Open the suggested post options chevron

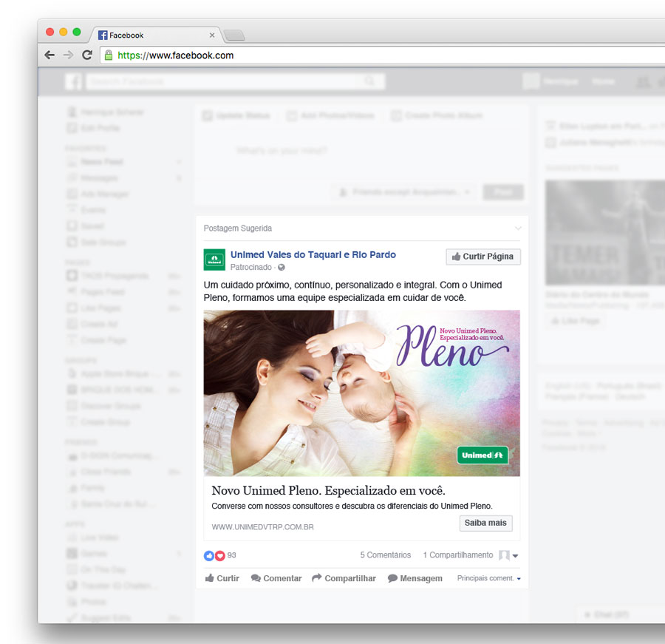tap(518, 228)
